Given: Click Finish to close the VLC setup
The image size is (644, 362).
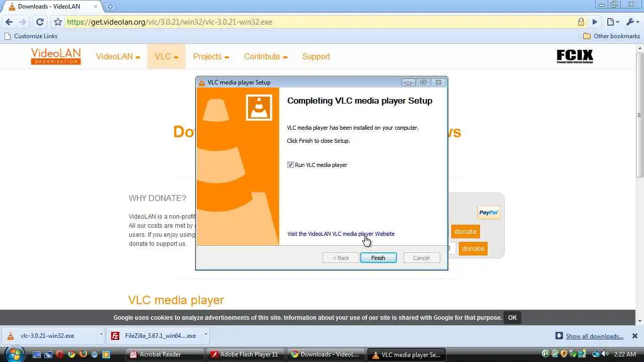Looking at the screenshot, I should [378, 258].
